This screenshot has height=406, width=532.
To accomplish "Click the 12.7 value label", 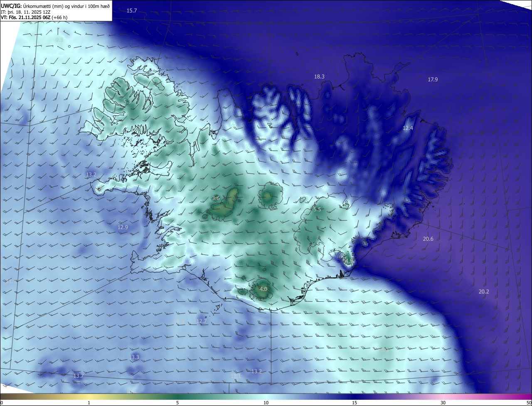I will pos(201,321).
